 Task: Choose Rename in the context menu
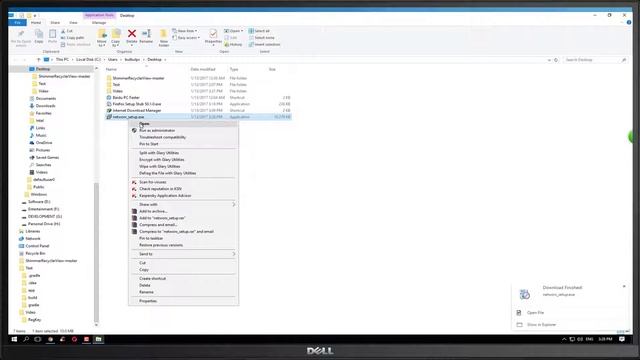pos(183,292)
